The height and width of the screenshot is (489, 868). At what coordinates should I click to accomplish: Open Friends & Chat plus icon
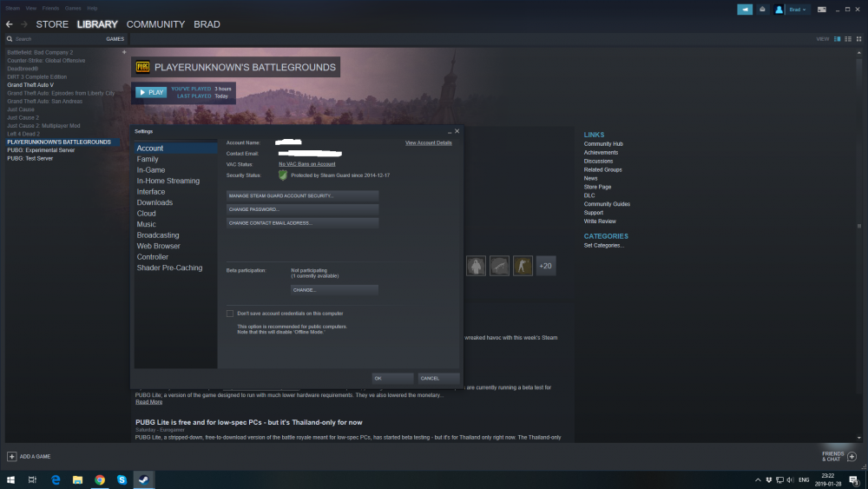[852, 456]
